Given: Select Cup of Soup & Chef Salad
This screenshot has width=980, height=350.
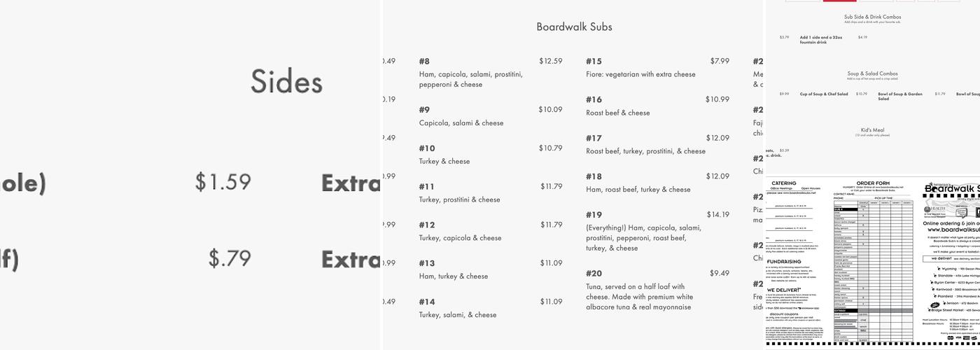Looking at the screenshot, I should coord(824,94).
